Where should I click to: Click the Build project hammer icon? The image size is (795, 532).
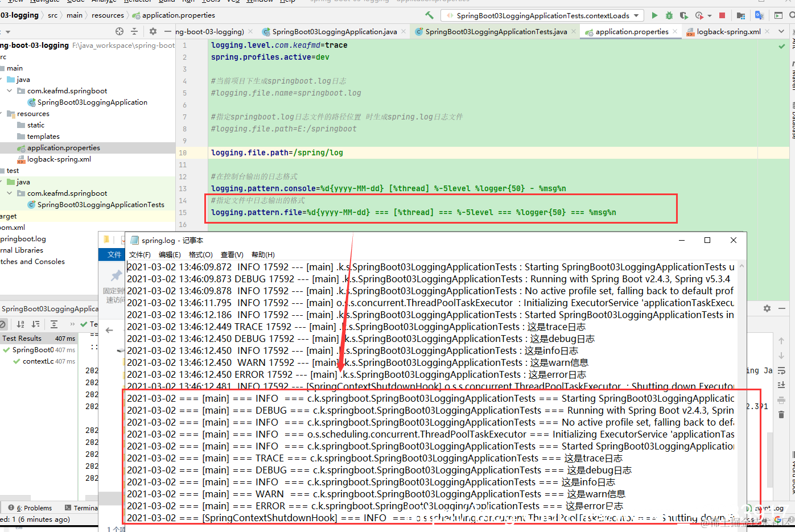coord(429,15)
